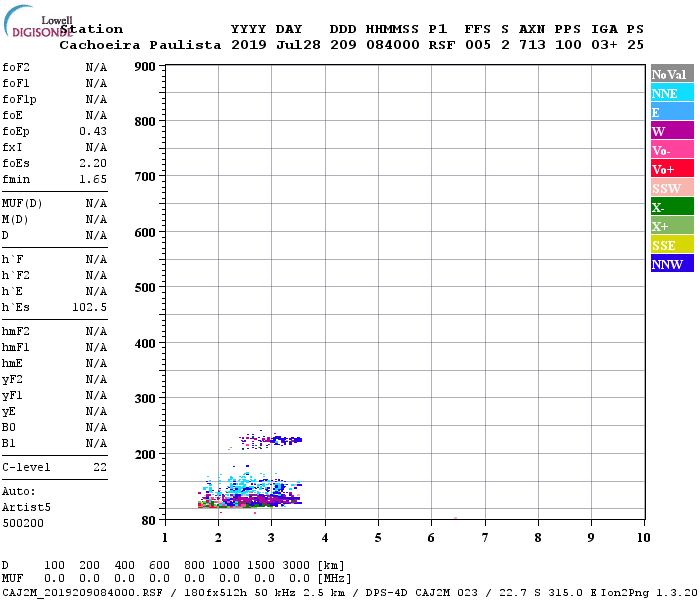
Task: Select the E light blue legend swatch
Action: 672,112
